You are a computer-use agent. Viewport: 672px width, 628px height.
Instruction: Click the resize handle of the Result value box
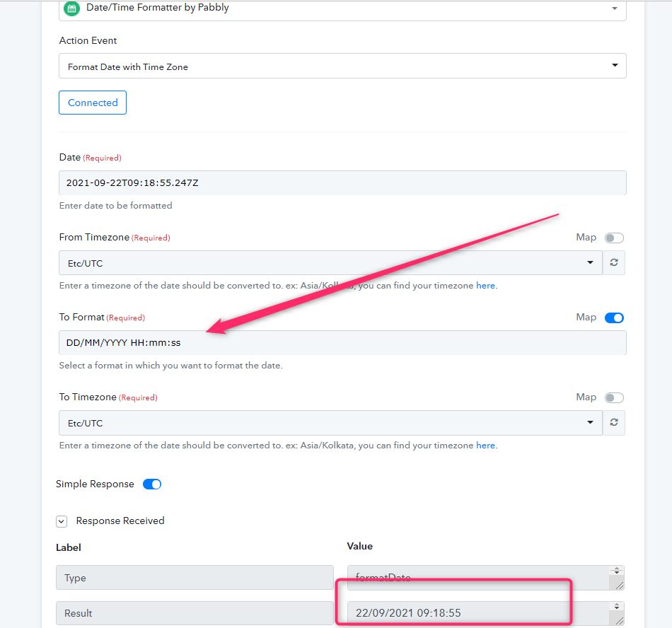point(619,621)
